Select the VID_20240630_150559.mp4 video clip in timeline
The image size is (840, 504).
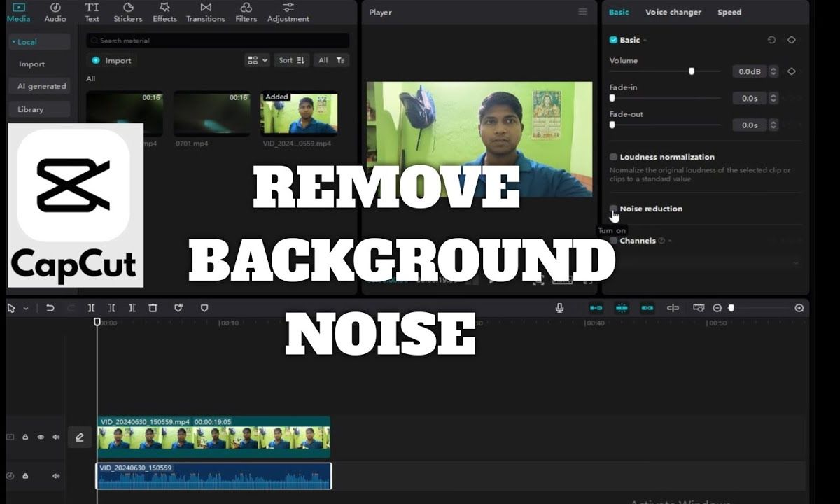pyautogui.click(x=213, y=437)
